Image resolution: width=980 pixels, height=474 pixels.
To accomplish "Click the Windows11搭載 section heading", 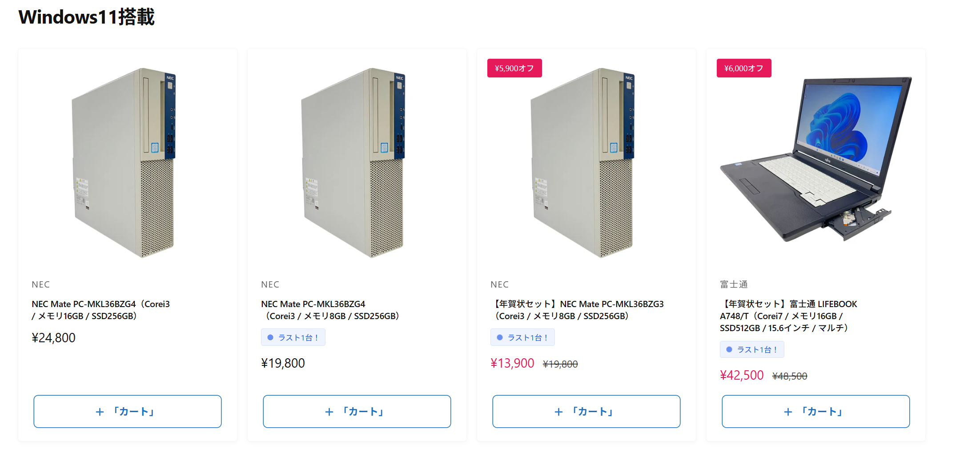I will coord(86,17).
